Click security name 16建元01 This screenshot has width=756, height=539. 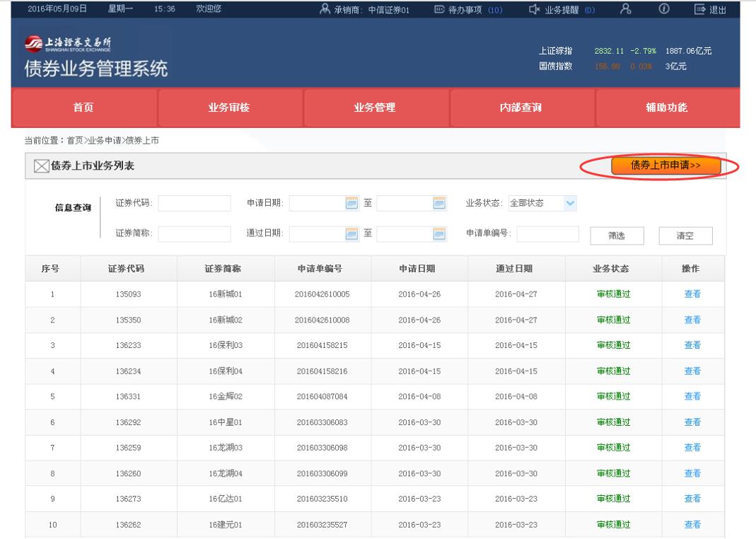pos(225,525)
